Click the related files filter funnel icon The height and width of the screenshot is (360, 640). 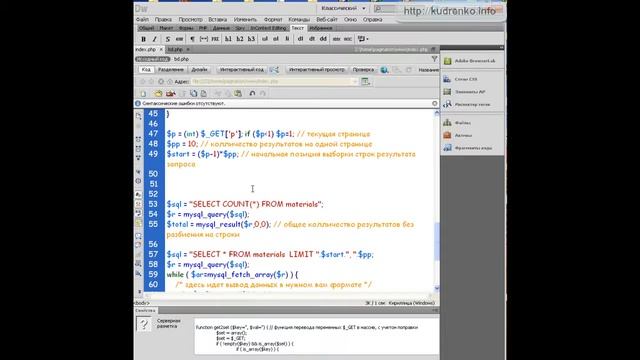pos(434,59)
